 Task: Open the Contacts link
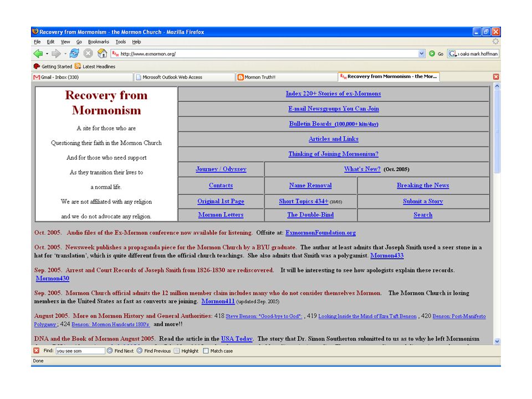pyautogui.click(x=221, y=185)
